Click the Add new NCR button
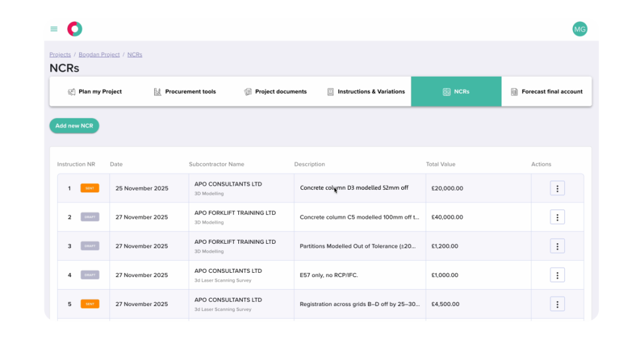The height and width of the screenshot is (340, 644). (74, 126)
